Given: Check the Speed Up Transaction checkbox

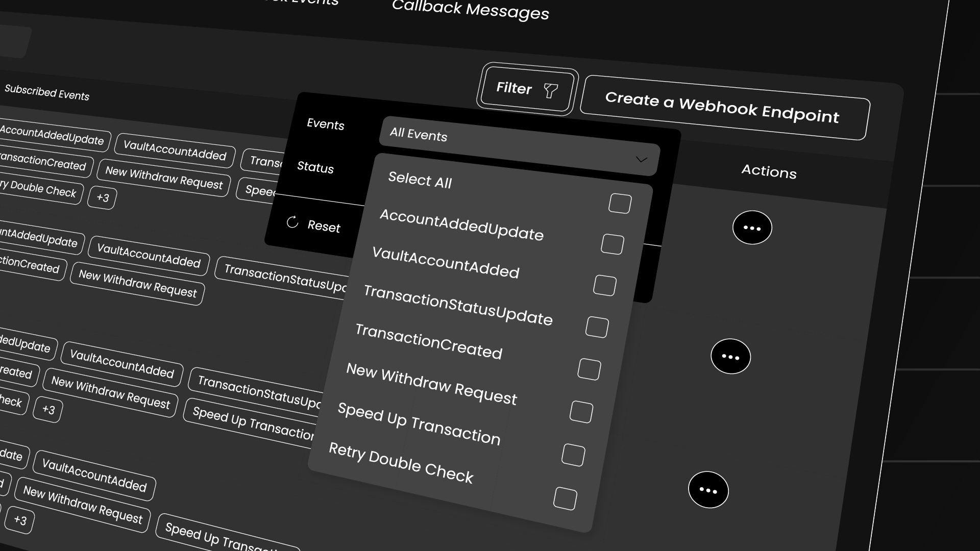Looking at the screenshot, I should click(573, 455).
